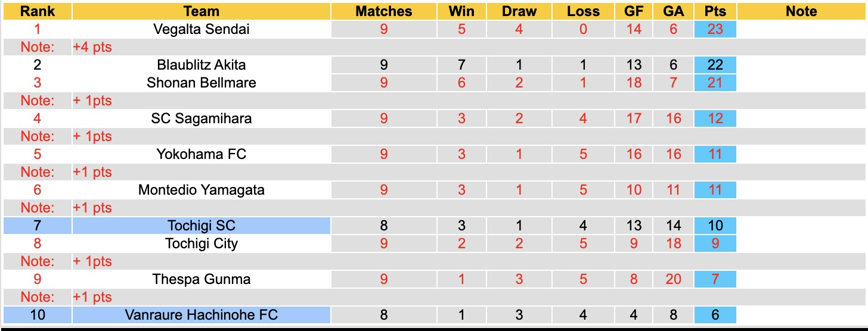This screenshot has height=331, width=868.
Task: Open the Thespa Gunma team entry
Action: (x=201, y=279)
